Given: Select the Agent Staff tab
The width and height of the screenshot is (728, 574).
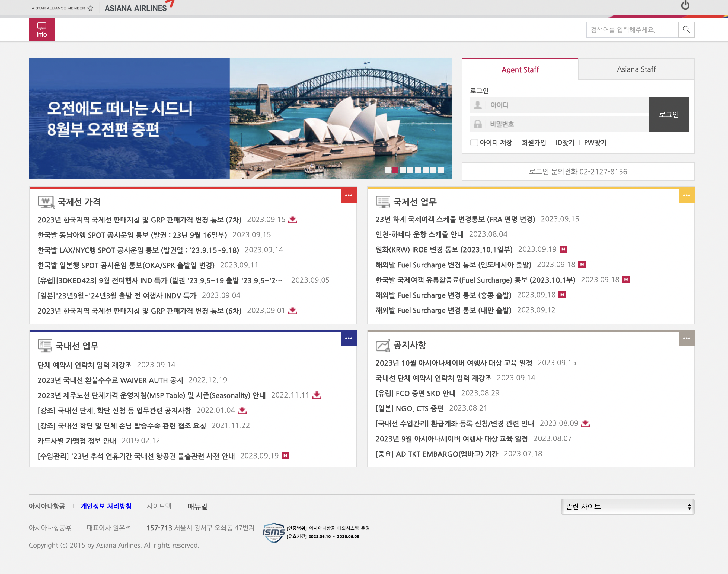Looking at the screenshot, I should (520, 70).
